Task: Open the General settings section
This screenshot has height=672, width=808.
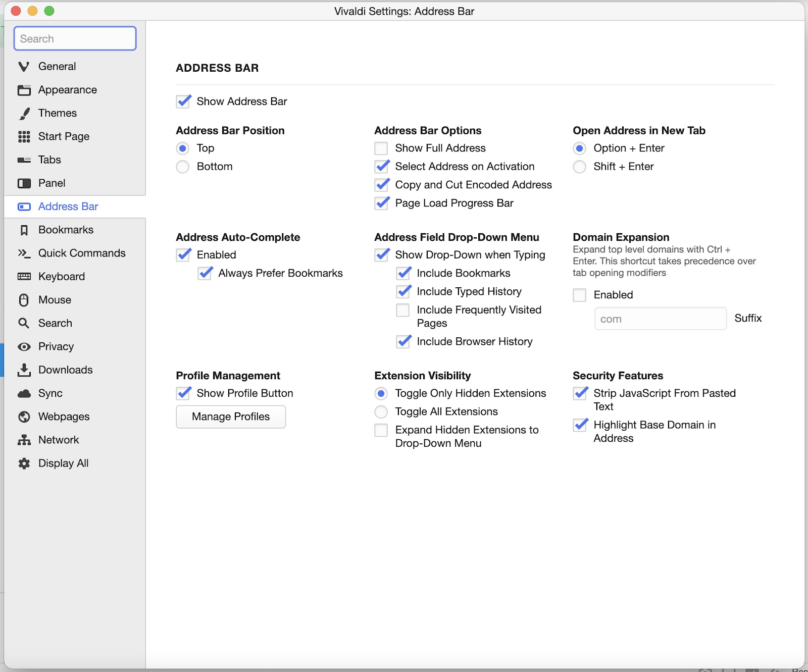Action: 75,66
